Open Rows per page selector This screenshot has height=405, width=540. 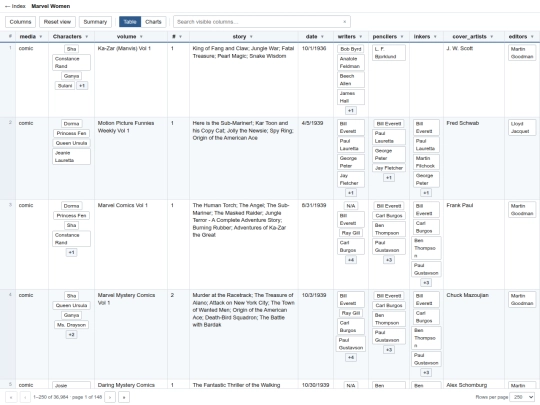523,397
